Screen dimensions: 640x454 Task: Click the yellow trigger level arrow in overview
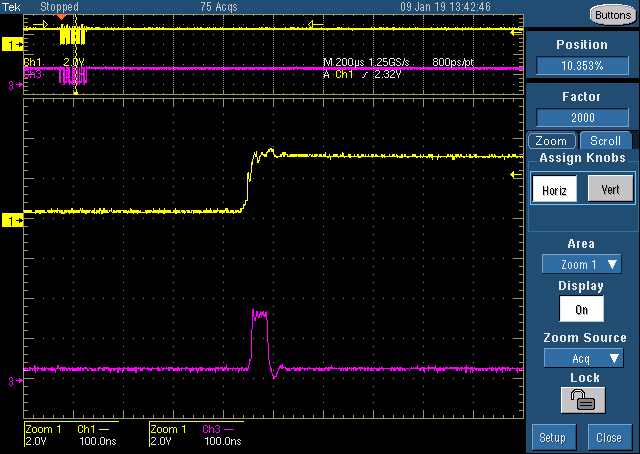coord(517,32)
